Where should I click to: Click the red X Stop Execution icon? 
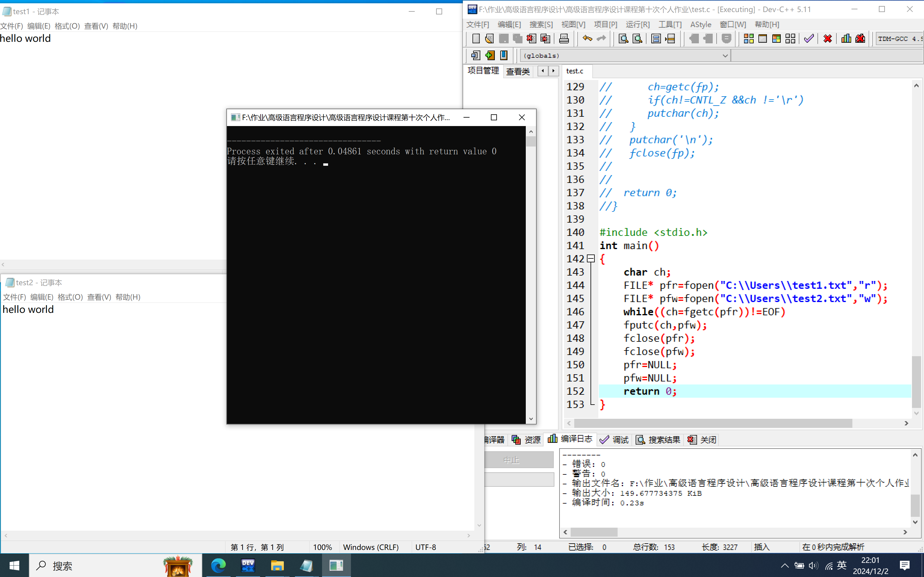tap(827, 39)
